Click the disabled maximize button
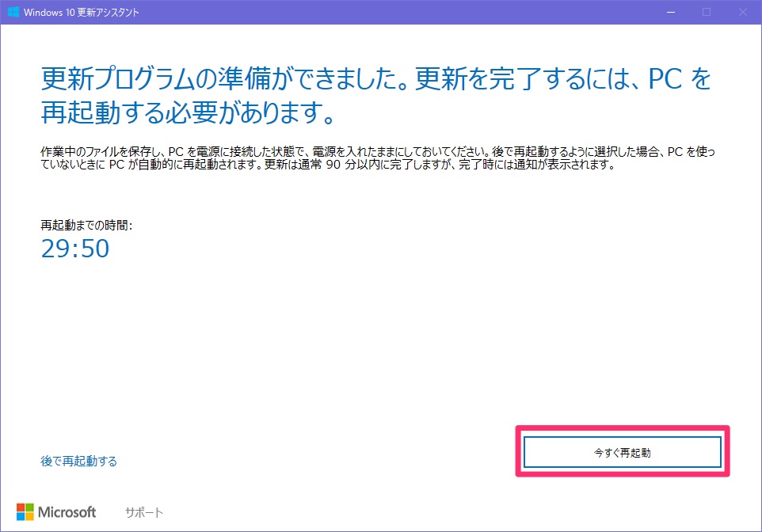The width and height of the screenshot is (762, 532). pos(707,12)
